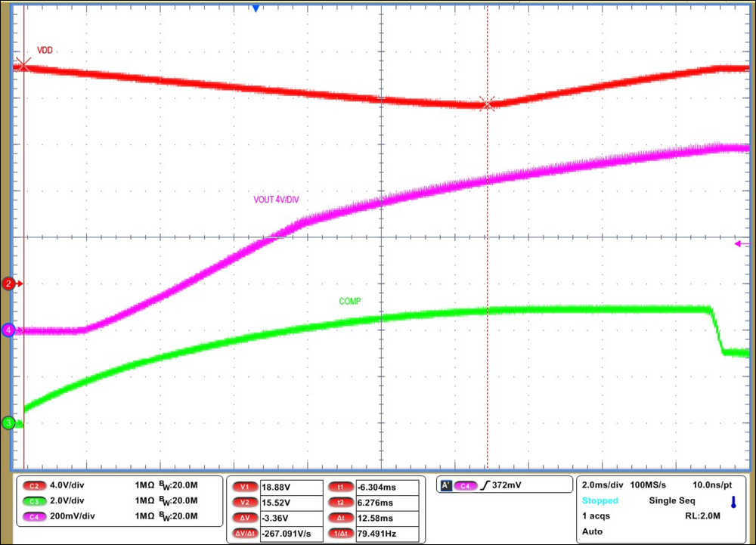Toggle the Stopped acquisition state
756x545 pixels.
point(600,500)
